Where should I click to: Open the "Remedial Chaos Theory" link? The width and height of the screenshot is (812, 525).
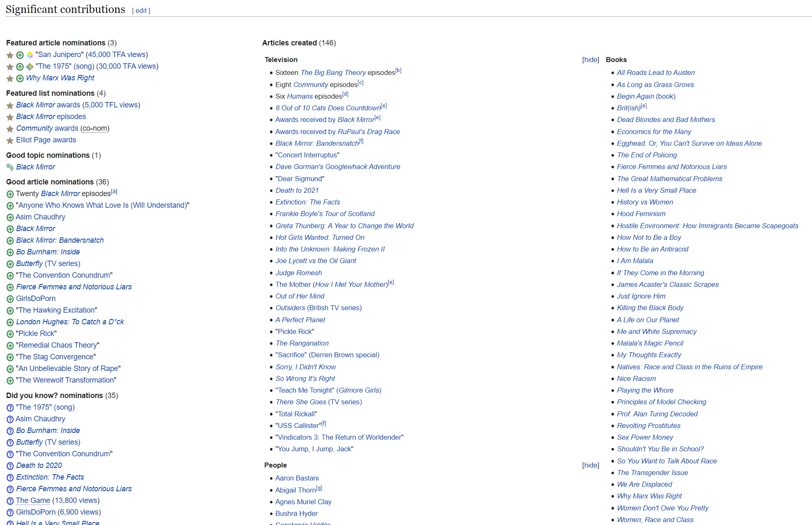[x=58, y=345]
